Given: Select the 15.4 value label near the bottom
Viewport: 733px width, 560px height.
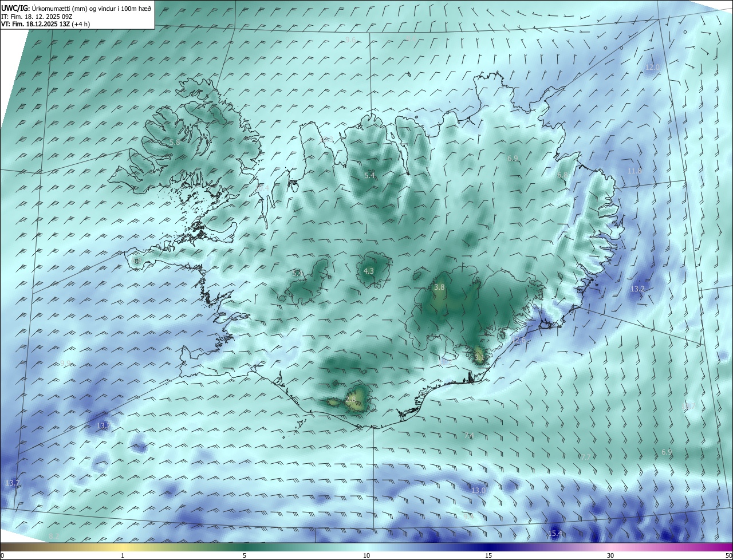Looking at the screenshot, I should (554, 534).
